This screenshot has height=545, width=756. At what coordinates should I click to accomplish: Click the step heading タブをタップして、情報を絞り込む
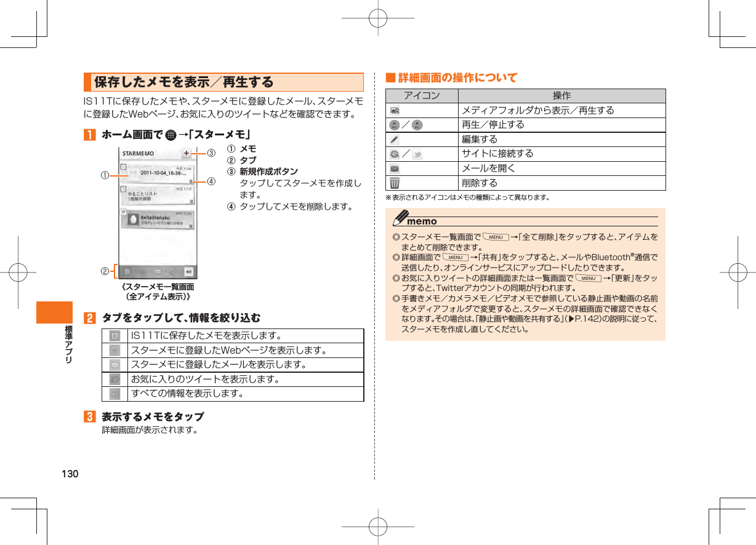pyautogui.click(x=180, y=318)
